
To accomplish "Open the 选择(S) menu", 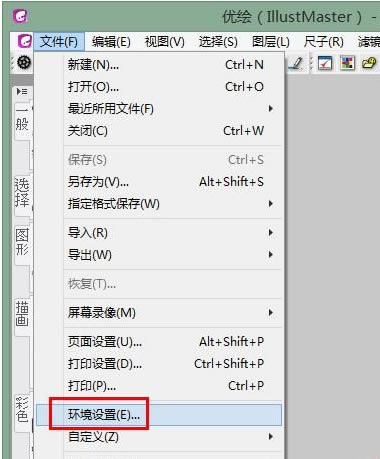I will click(x=218, y=42).
